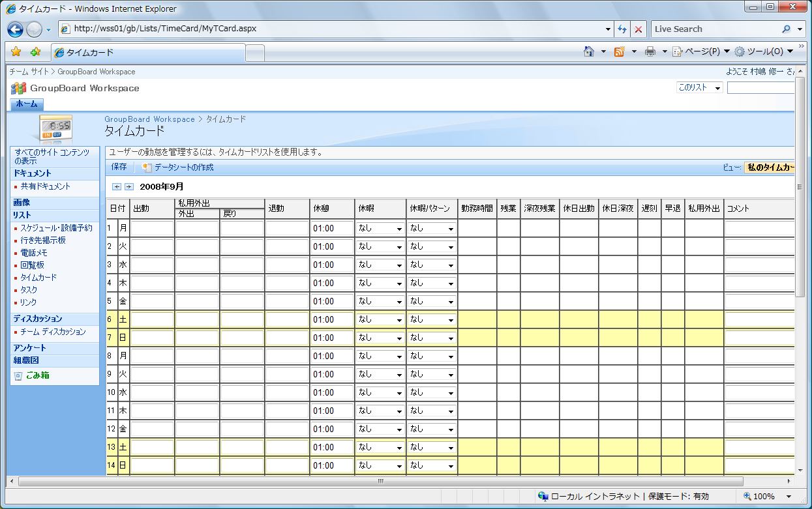Open the このリスト search scope dropdown
Screen dimensions: 812x509
pos(700,88)
